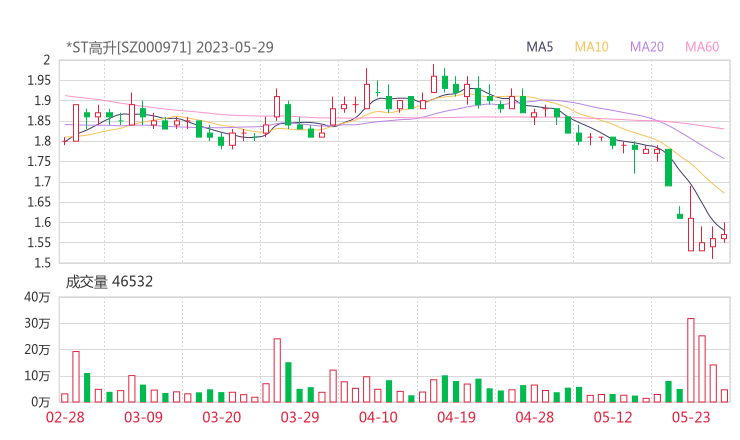740x440 pixels.
Task: Pick the 04-19 date label
Action: [x=455, y=417]
